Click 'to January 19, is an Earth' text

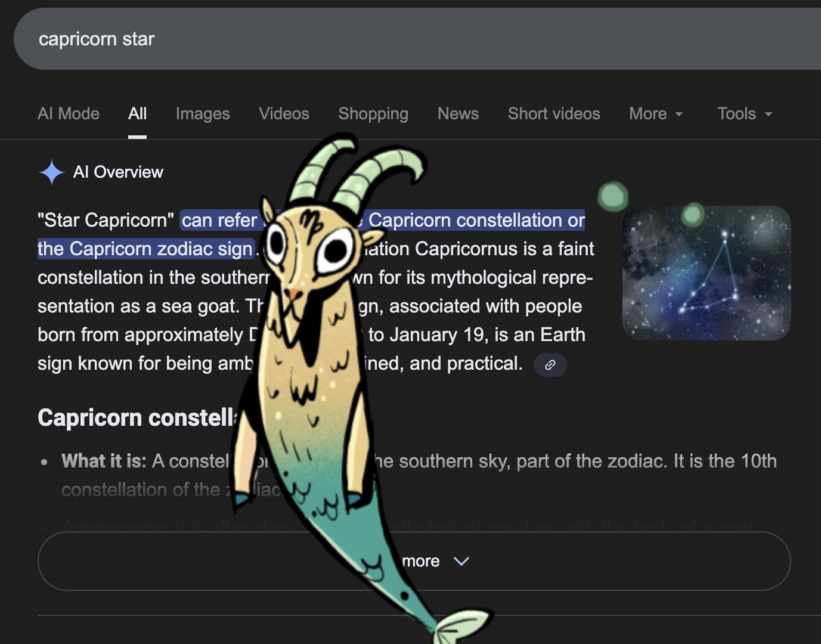(x=476, y=335)
